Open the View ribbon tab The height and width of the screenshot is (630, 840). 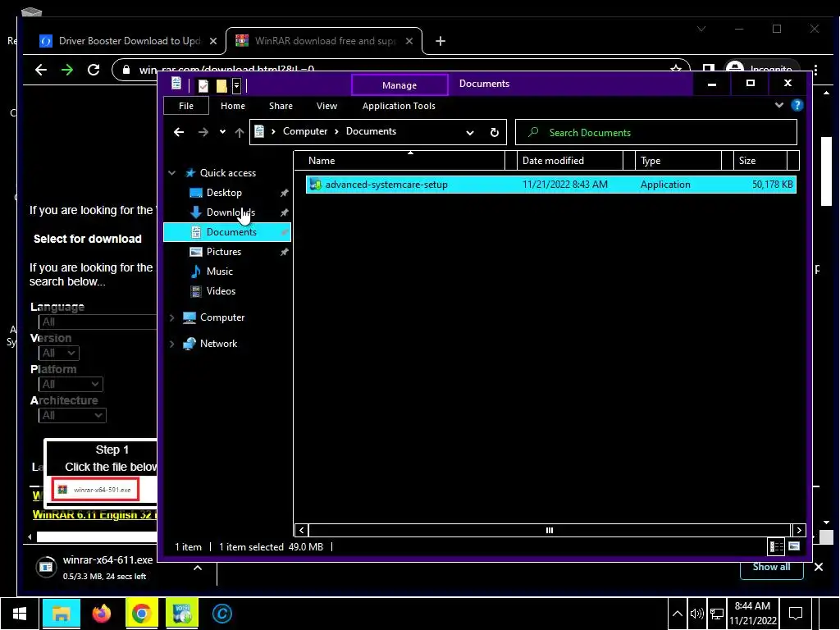pos(326,106)
